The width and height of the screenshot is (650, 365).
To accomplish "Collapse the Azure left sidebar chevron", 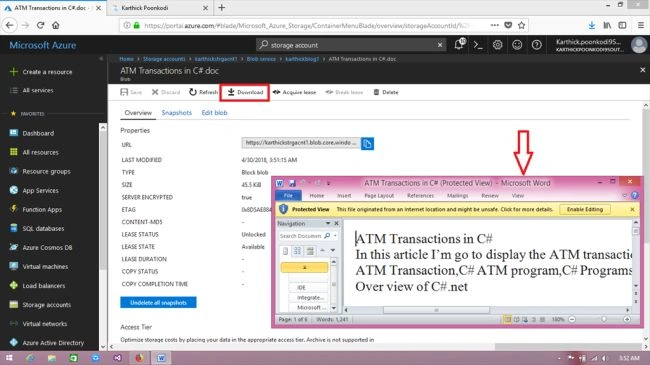I will click(x=101, y=59).
